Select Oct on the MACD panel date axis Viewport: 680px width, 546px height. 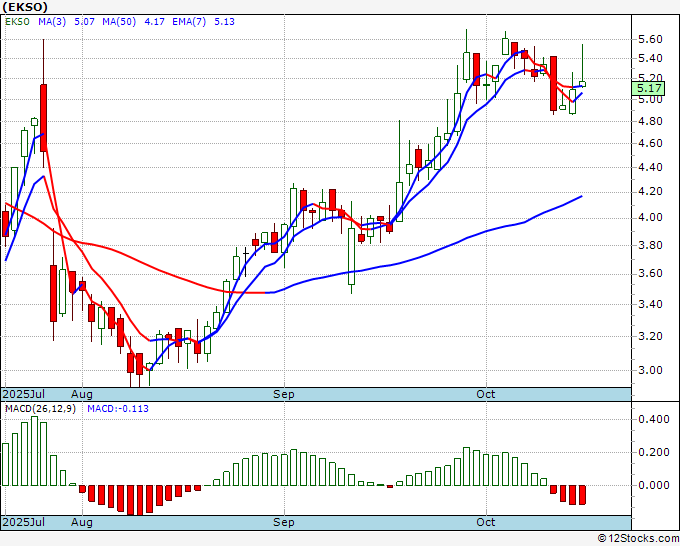(486, 522)
